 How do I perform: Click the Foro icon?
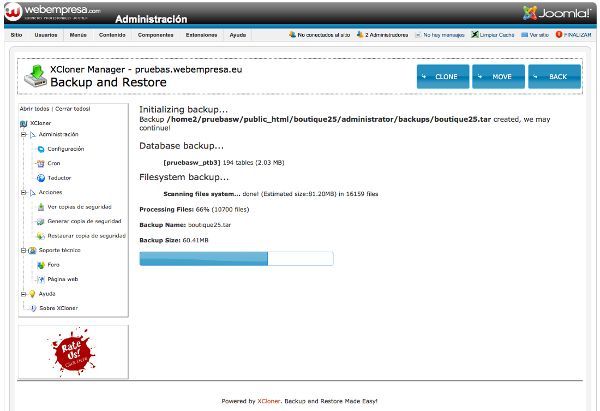click(x=41, y=265)
